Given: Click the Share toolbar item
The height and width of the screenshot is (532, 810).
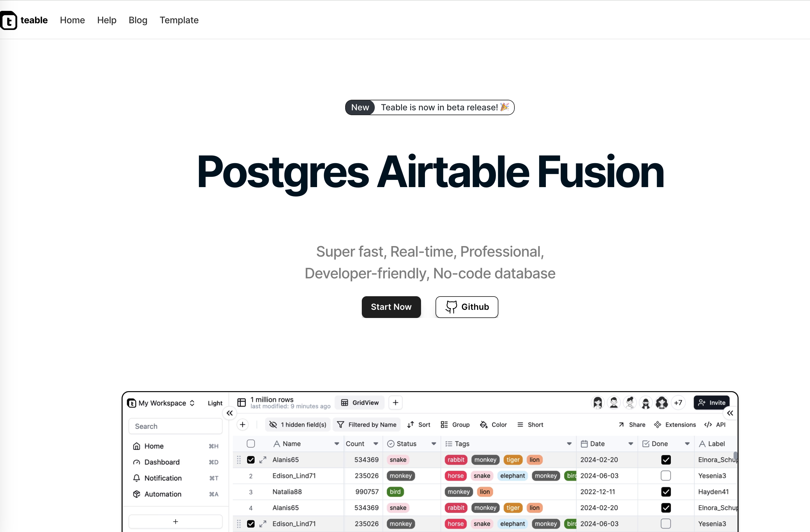Looking at the screenshot, I should point(632,424).
